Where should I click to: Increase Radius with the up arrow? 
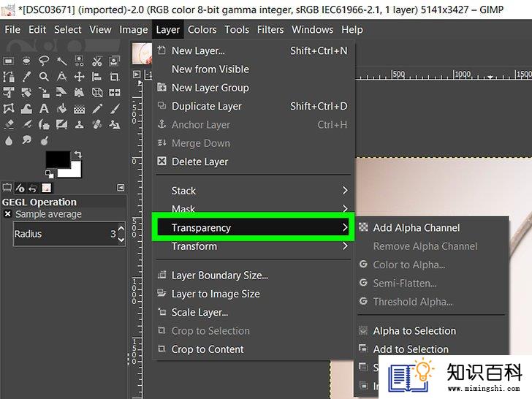coord(121,228)
